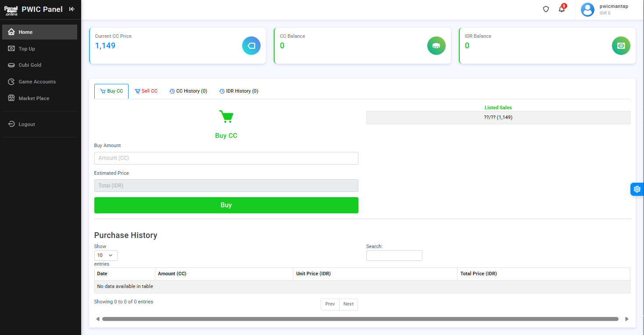Go to the Market Place page
The width and height of the screenshot is (644, 335).
(x=33, y=98)
